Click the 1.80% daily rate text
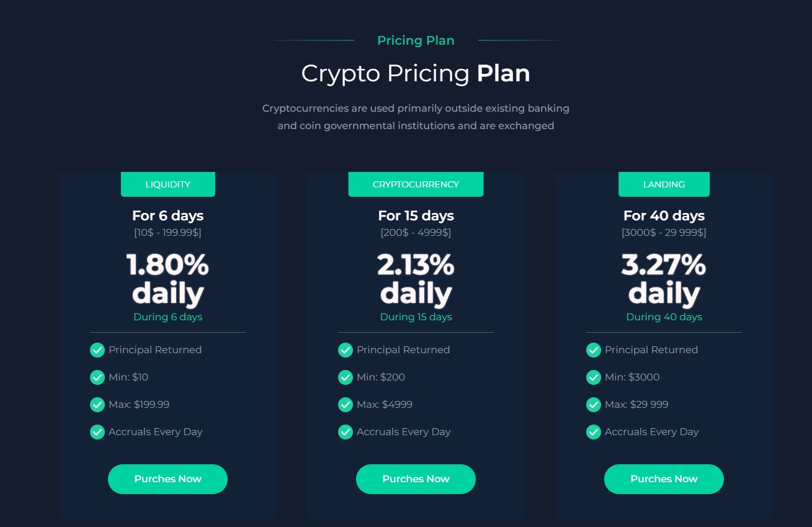 click(x=167, y=279)
